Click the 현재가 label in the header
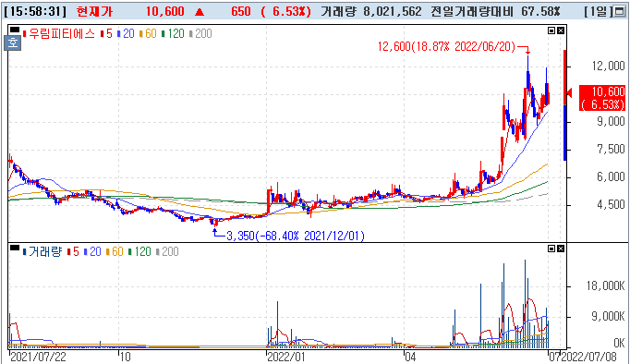Screen dimensions: 630x364 click(x=94, y=12)
